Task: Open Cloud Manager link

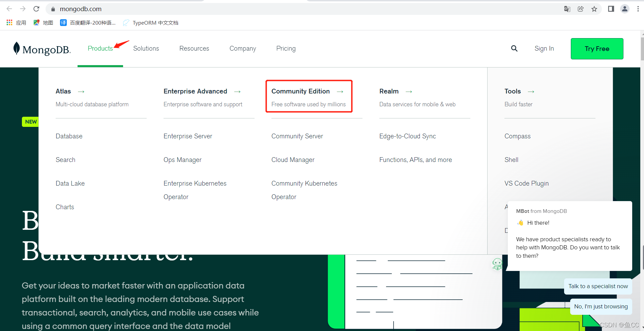Action: click(x=293, y=160)
